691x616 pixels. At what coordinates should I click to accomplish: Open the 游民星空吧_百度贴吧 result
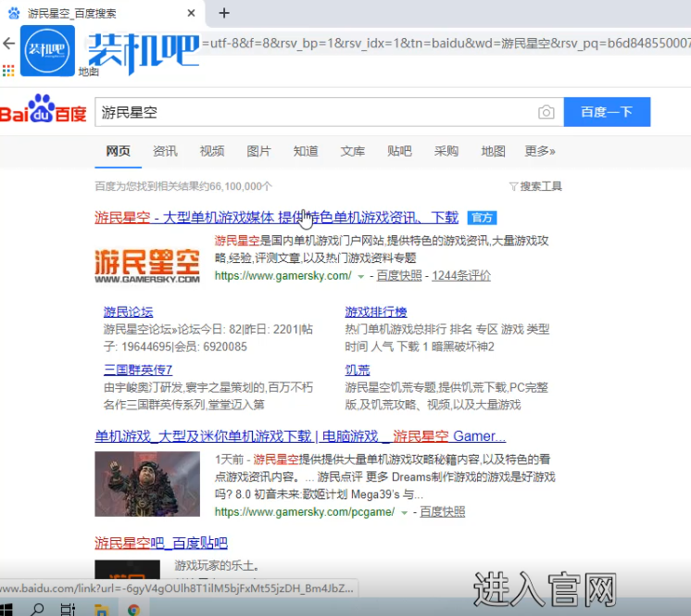pyautogui.click(x=161, y=543)
